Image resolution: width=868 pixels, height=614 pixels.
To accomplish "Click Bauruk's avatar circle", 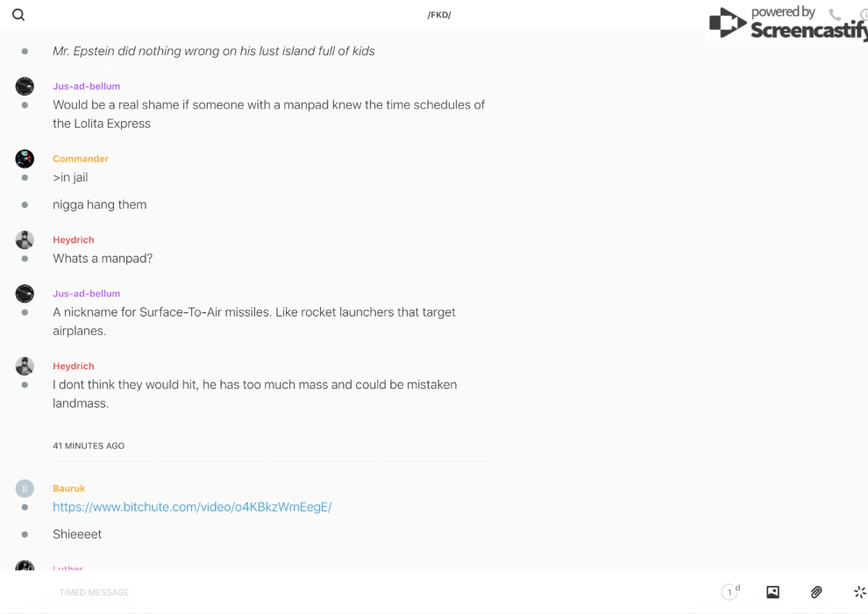I will [x=25, y=489].
